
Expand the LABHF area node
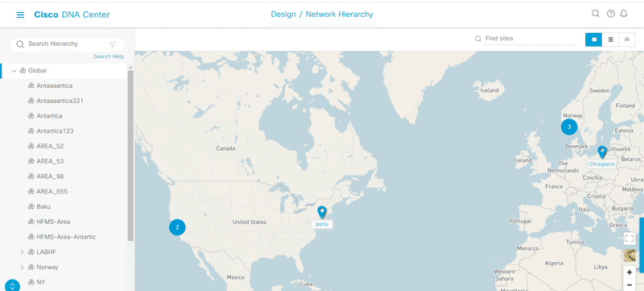click(22, 252)
